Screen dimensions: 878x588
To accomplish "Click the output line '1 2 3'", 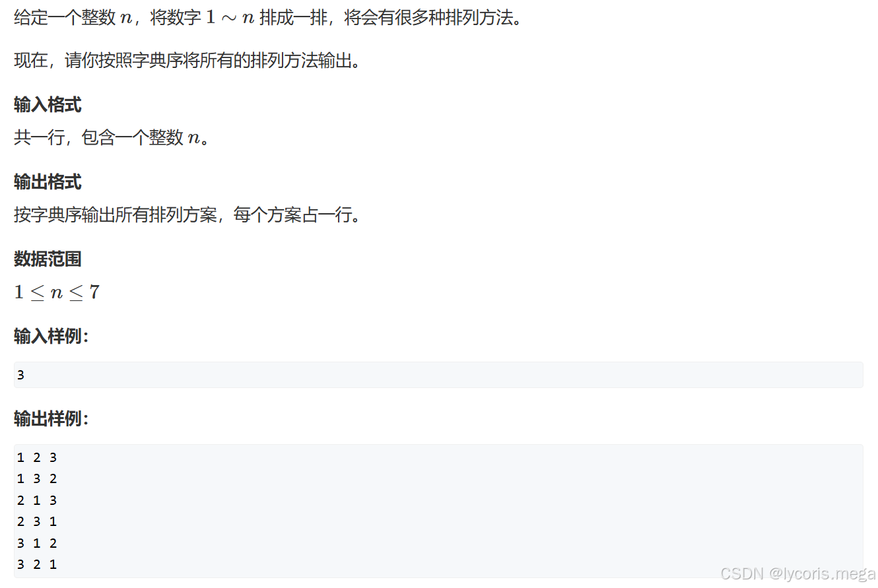I will 37,457.
